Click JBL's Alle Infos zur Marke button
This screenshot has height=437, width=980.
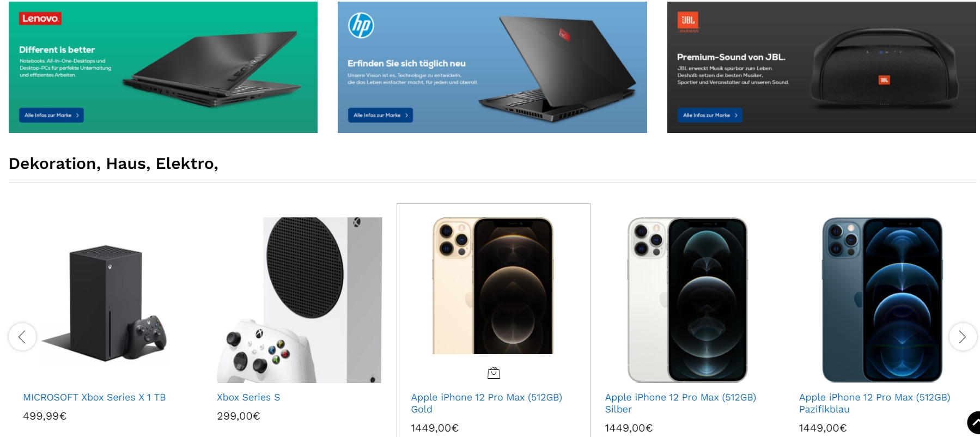tap(710, 115)
